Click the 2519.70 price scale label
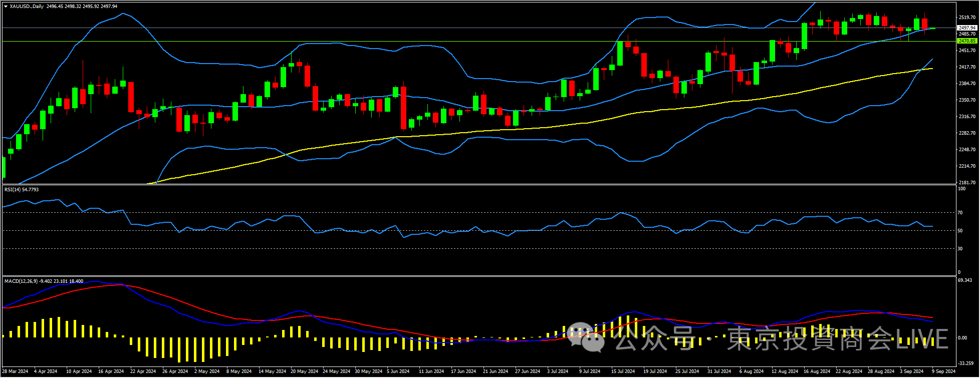Image resolution: width=980 pixels, height=378 pixels. pos(966,18)
